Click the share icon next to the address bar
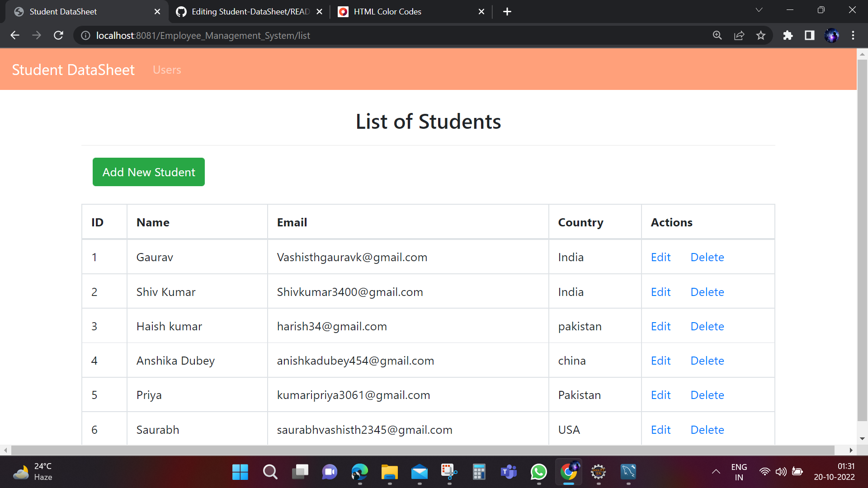 click(739, 35)
